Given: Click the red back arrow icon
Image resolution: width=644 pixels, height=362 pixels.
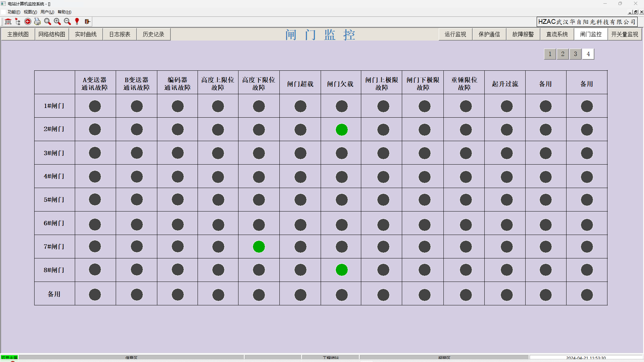Looking at the screenshot, I should [x=28, y=21].
